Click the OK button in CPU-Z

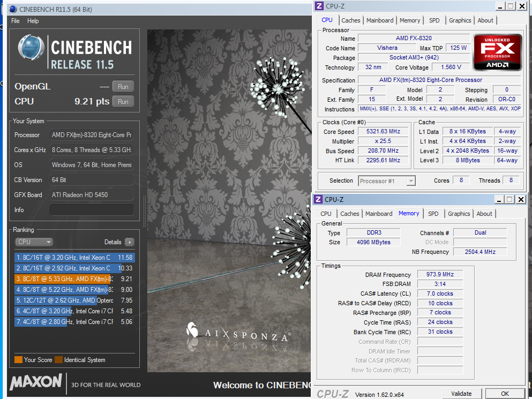pyautogui.click(x=505, y=394)
